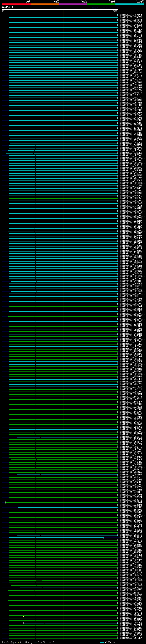Select the UniRef100_Q4PGV4 label
The image size is (146, 644).
coord(131,525)
